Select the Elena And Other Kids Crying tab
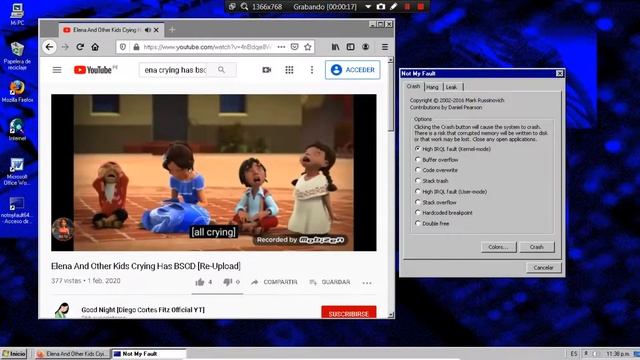Screen dimensions: 640x360 (x=111, y=30)
